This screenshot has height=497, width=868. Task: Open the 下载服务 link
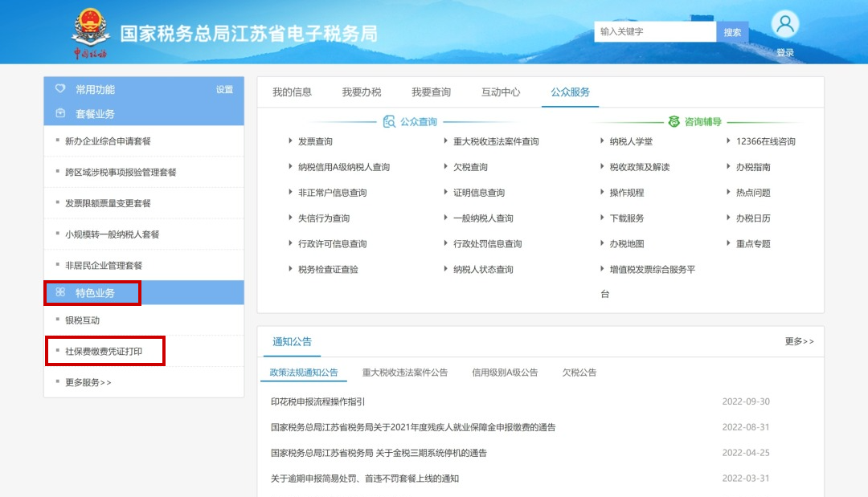point(627,218)
